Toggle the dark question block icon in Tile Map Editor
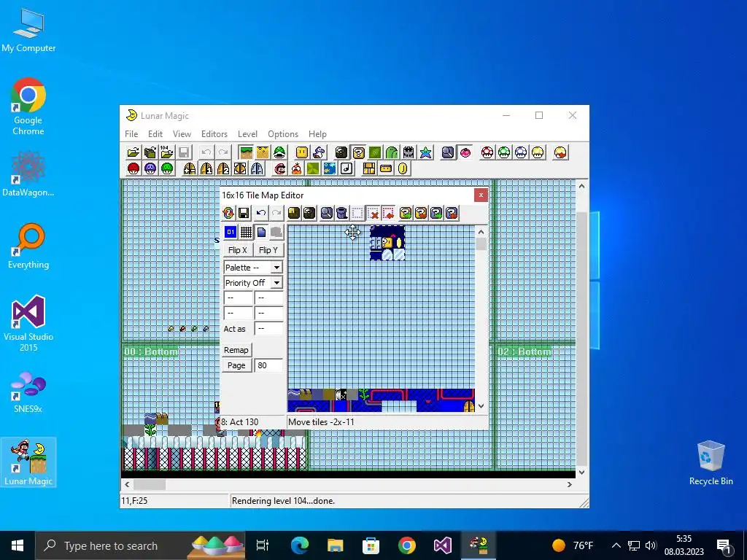Viewport: 747px width, 560px height. pyautogui.click(x=309, y=213)
